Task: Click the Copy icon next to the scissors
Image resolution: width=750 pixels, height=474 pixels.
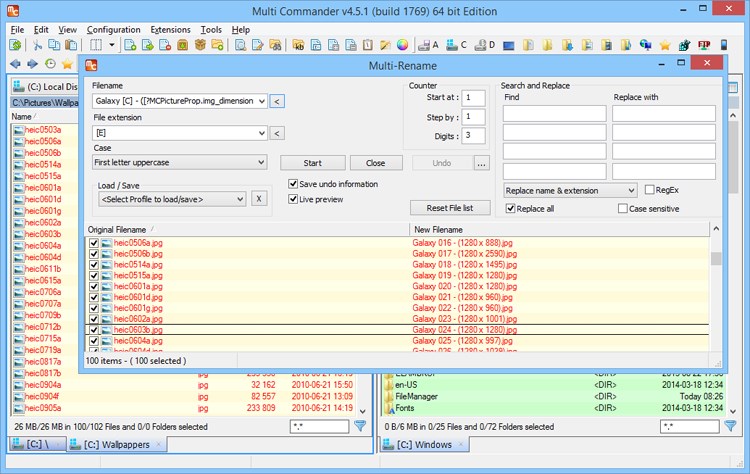Action: point(54,45)
